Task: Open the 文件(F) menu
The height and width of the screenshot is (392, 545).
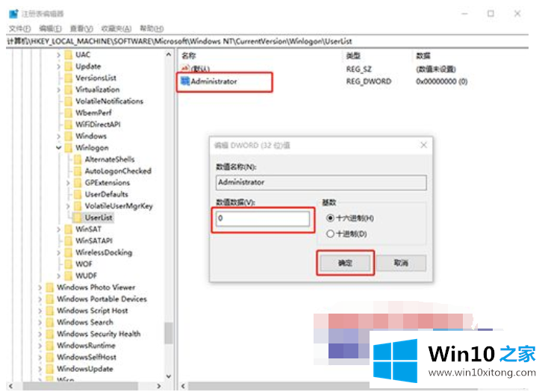Action: click(x=19, y=28)
